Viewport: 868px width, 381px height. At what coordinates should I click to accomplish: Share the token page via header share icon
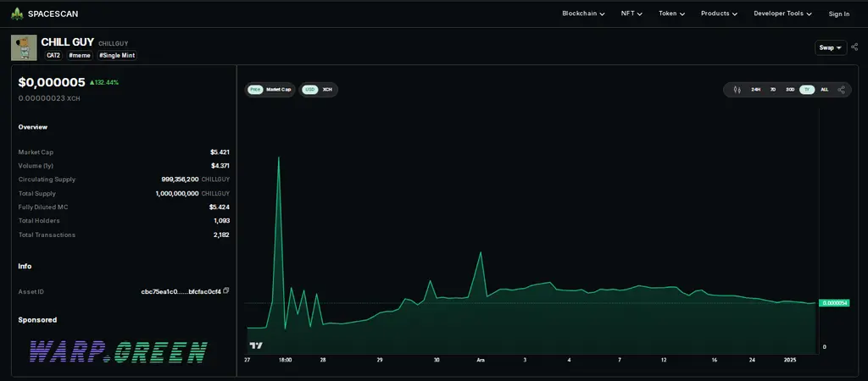854,47
